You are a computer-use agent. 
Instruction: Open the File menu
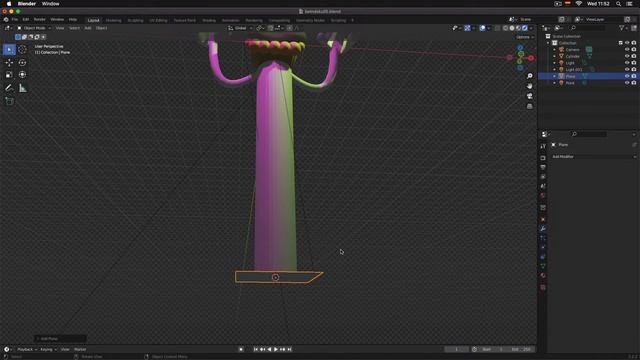15,20
